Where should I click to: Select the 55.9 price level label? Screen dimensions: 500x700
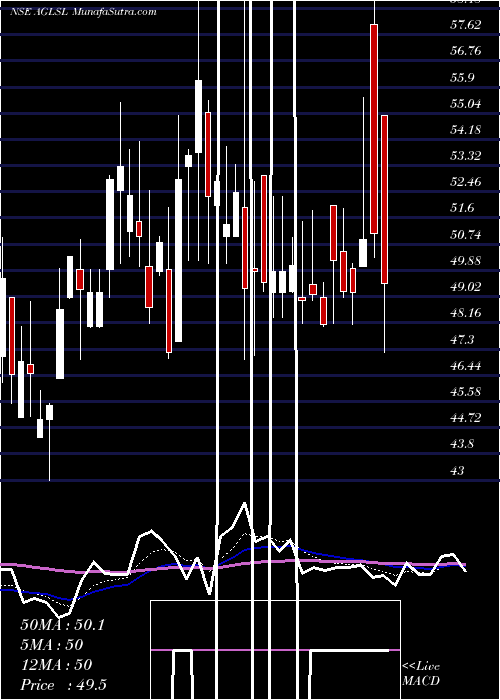[462, 77]
